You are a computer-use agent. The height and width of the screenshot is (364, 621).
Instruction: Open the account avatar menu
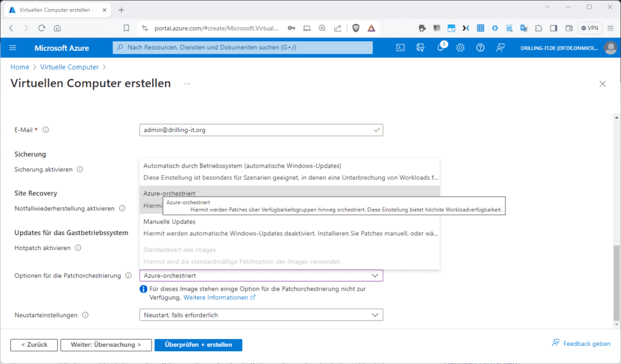click(x=610, y=48)
